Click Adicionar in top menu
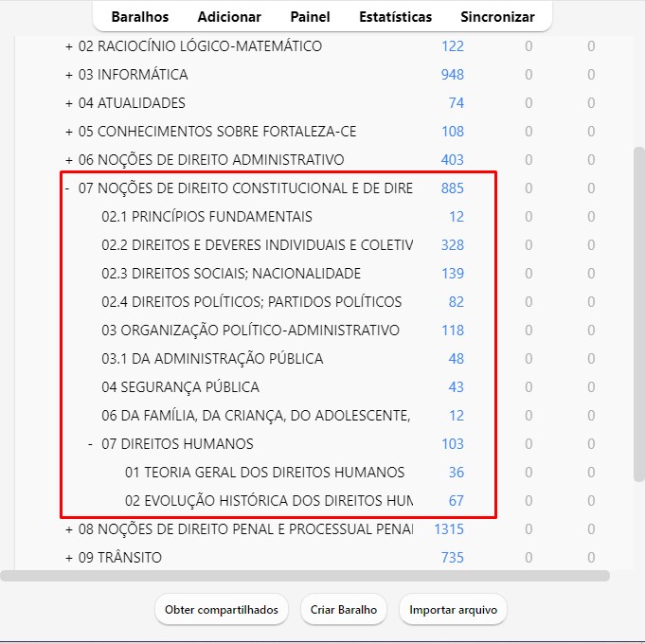The height and width of the screenshot is (644, 645). [x=229, y=17]
